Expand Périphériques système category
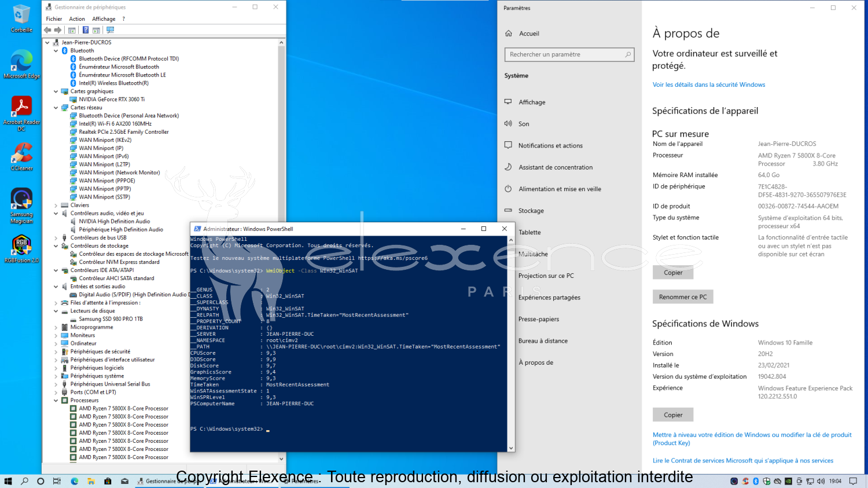868x488 pixels. point(56,376)
